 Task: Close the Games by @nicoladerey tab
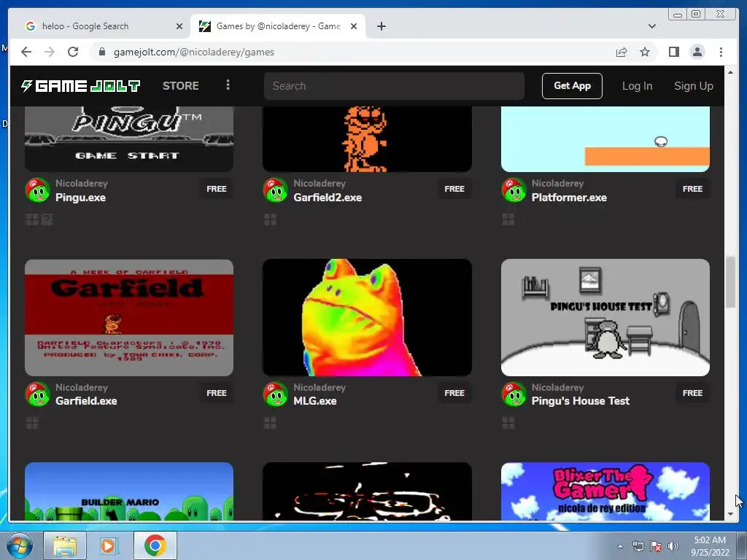click(354, 26)
